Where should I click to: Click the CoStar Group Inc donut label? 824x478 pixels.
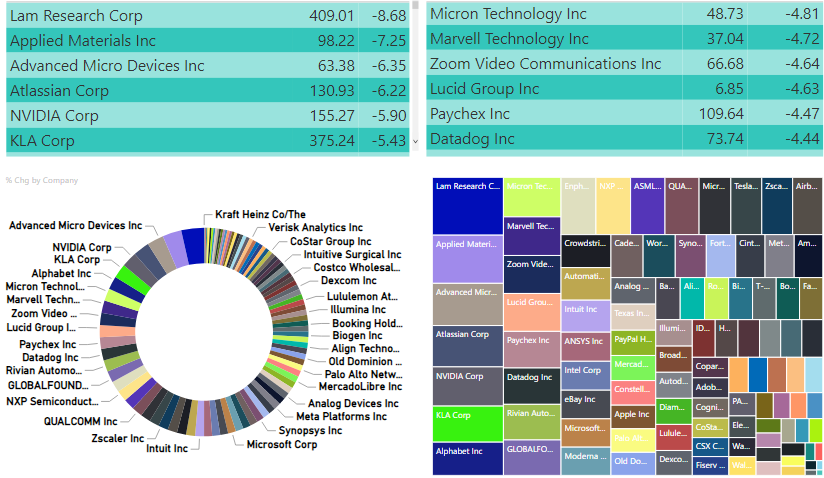click(x=331, y=241)
